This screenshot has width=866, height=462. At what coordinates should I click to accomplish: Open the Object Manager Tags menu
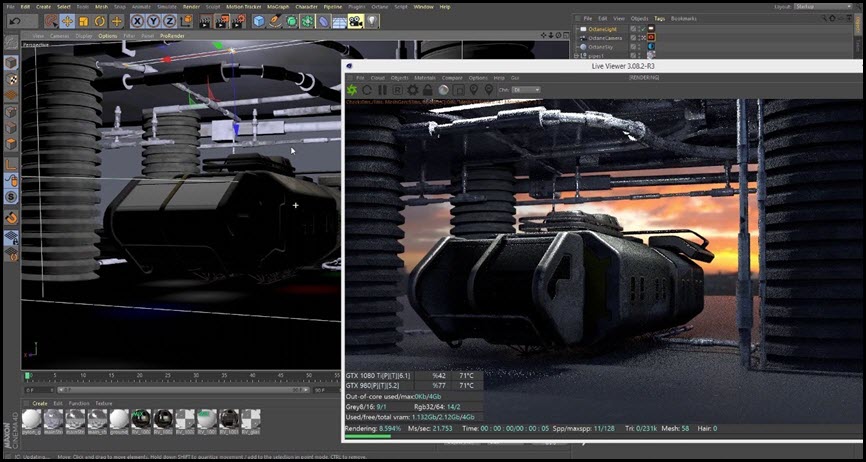[x=659, y=19]
